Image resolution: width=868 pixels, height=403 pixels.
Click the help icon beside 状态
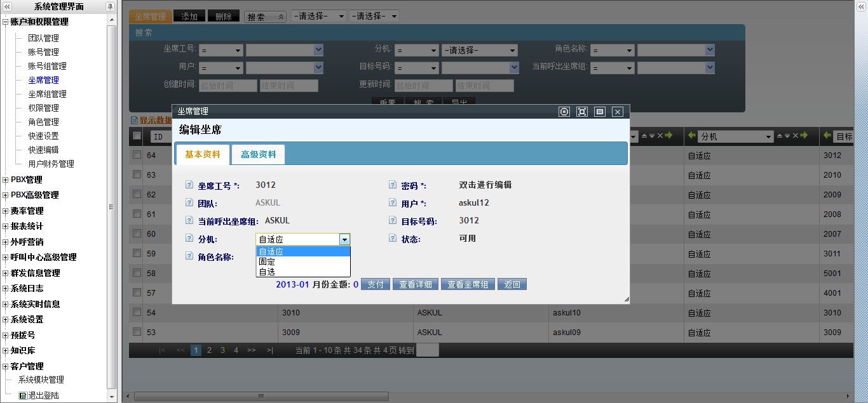(393, 239)
